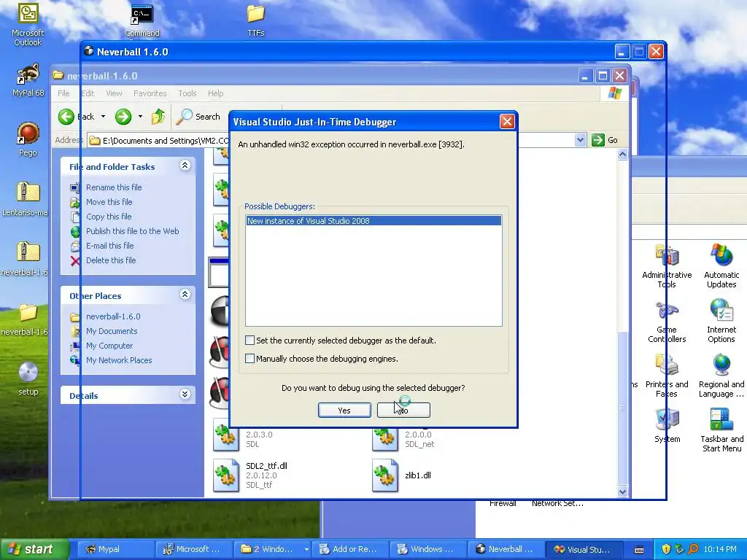Open Game Controllers in Control Panel
Image resolution: width=747 pixels, height=560 pixels.
point(667,321)
